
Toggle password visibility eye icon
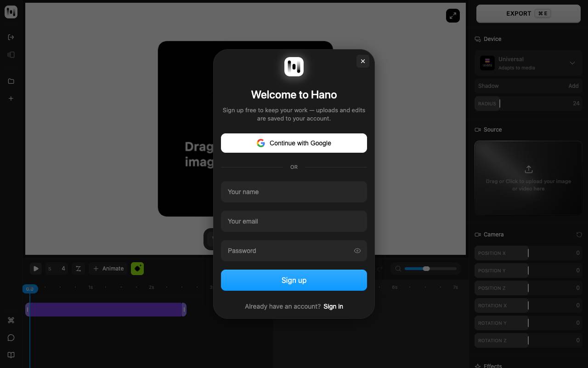[357, 251]
